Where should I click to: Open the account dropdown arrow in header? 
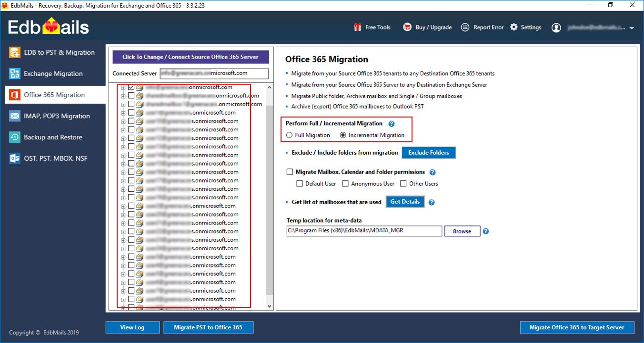coord(632,28)
